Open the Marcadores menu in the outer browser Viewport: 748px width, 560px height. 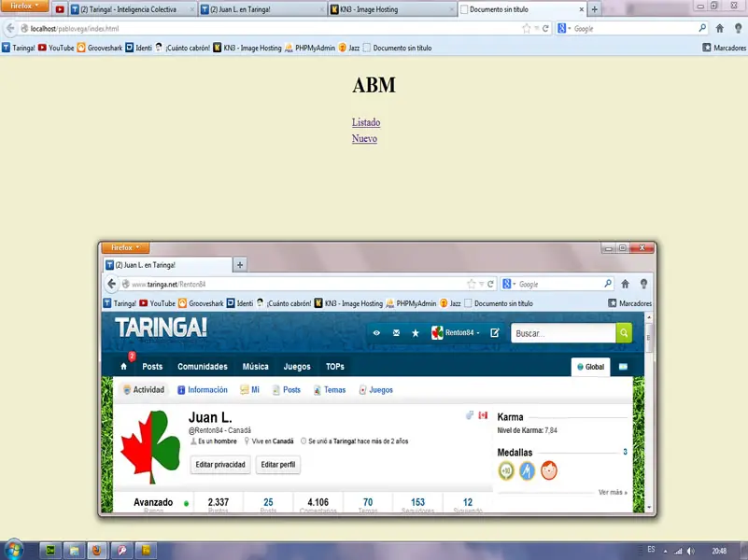point(724,48)
